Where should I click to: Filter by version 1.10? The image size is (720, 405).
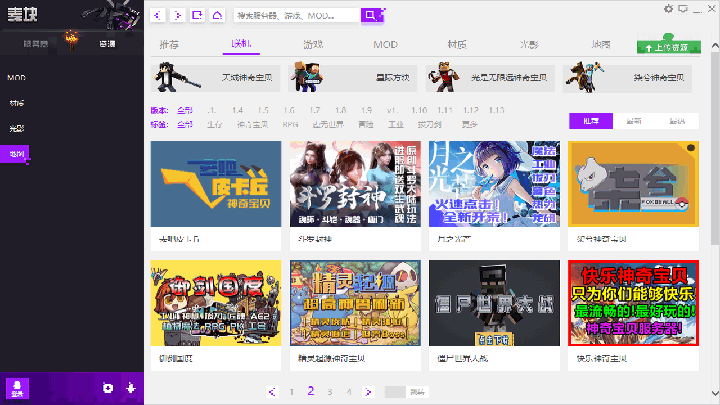(419, 110)
